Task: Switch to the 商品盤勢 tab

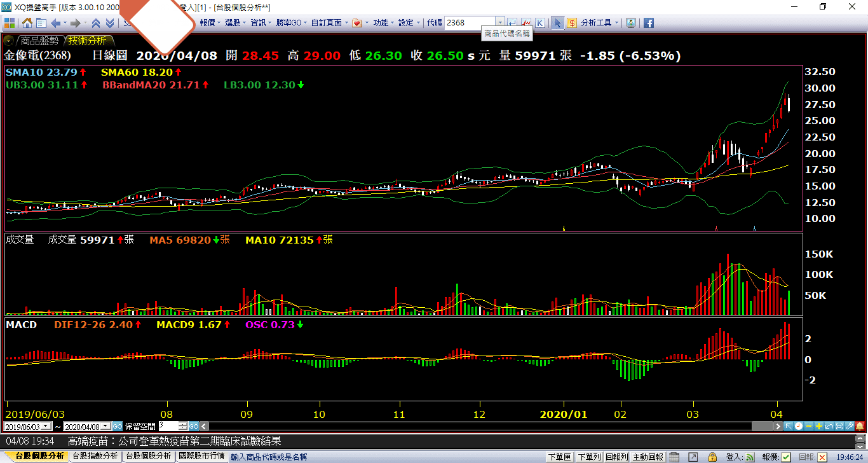Action: click(39, 41)
